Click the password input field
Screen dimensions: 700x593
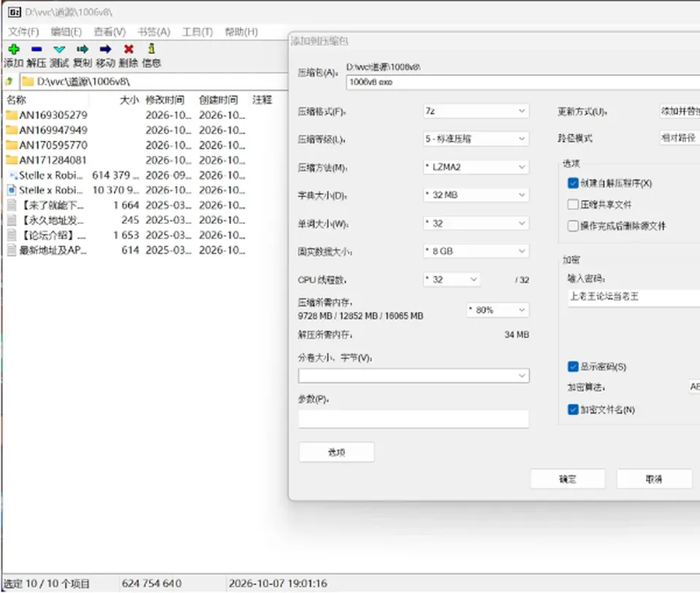click(634, 296)
